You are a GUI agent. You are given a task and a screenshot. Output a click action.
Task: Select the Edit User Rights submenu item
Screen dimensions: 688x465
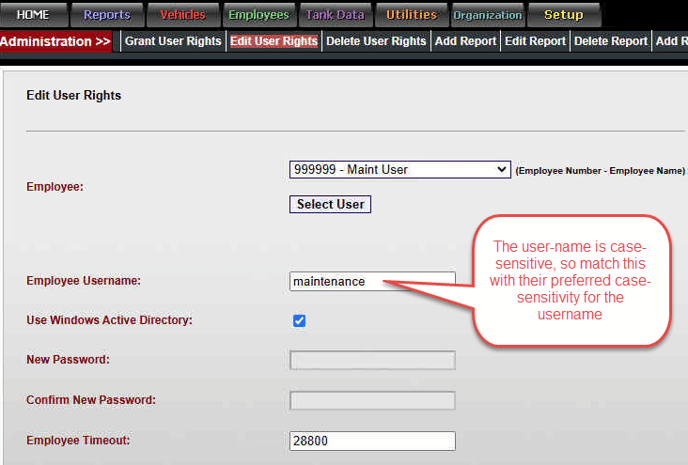click(274, 41)
